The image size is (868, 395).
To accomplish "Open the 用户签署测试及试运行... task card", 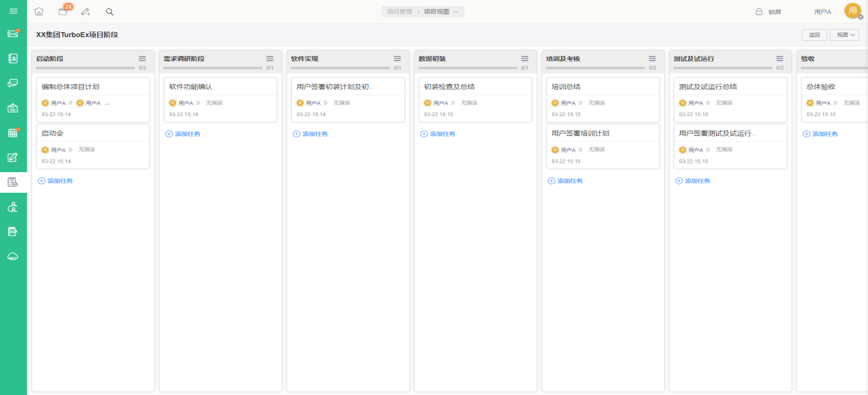I will [731, 146].
